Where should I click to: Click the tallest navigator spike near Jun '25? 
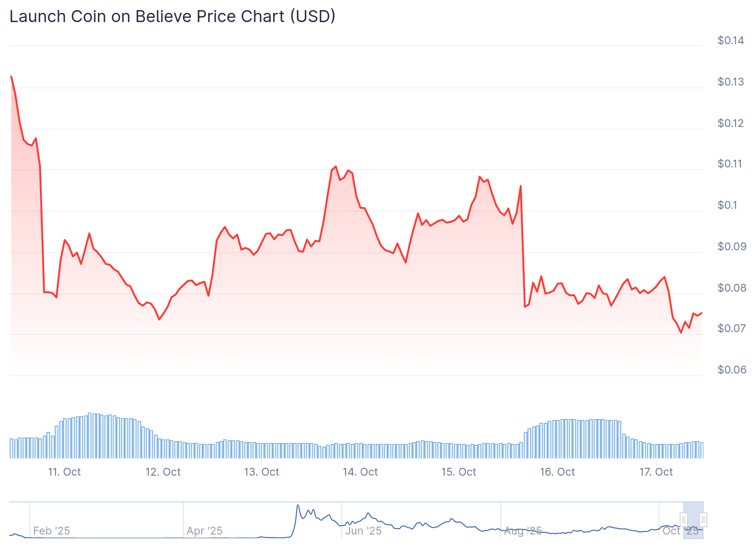(x=298, y=506)
